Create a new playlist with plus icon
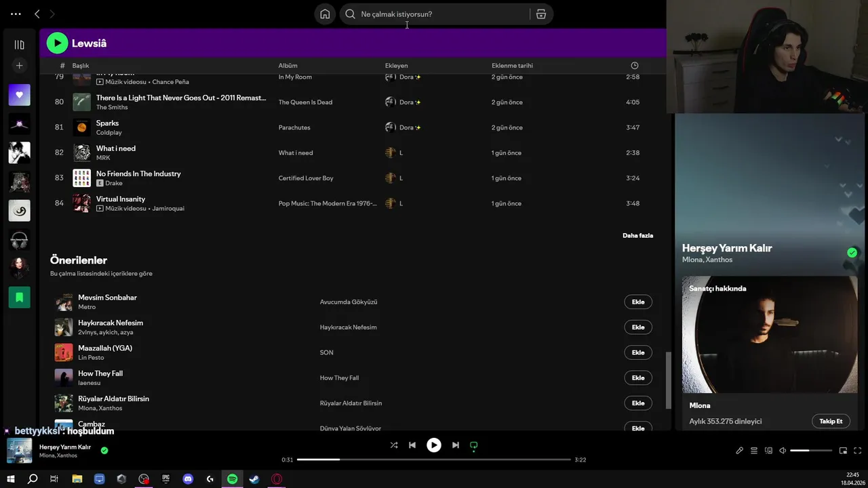The height and width of the screenshot is (488, 868). [x=19, y=66]
